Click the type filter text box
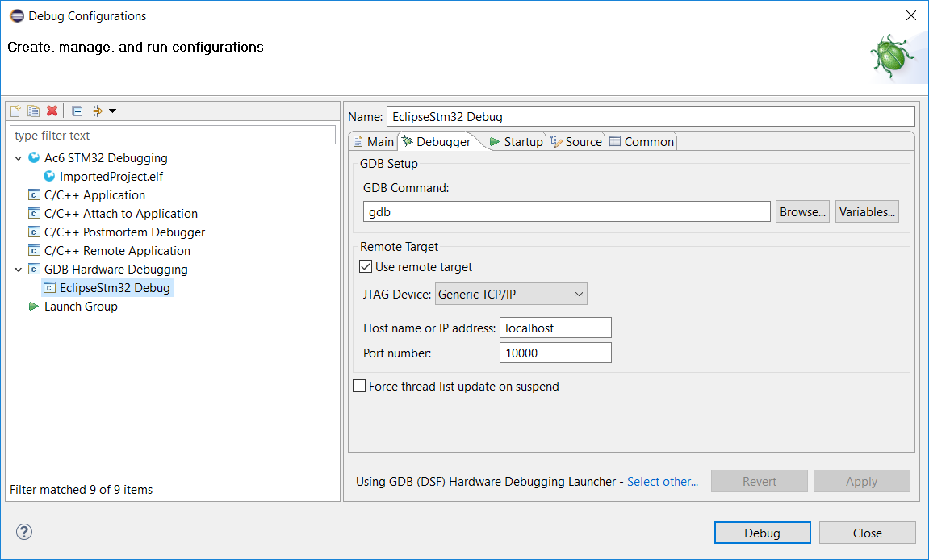 [x=173, y=135]
